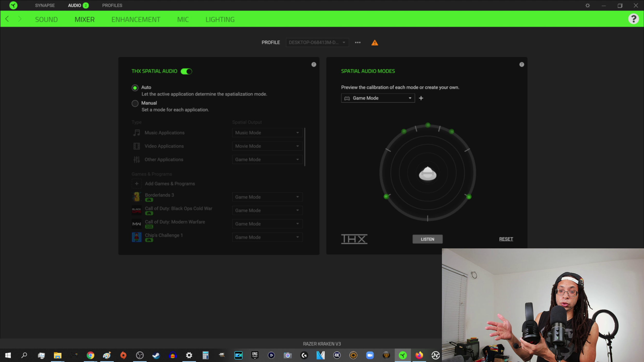Open THX Spatial Audio panel help icon

[313, 64]
